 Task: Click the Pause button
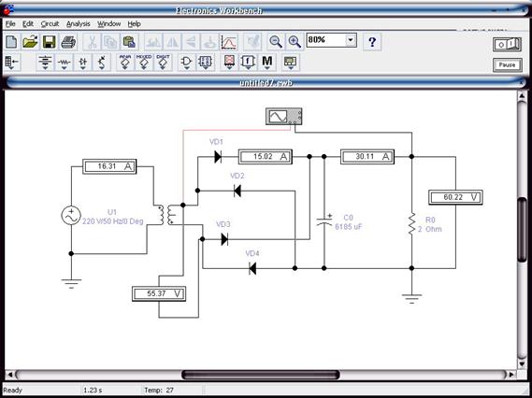coord(507,64)
